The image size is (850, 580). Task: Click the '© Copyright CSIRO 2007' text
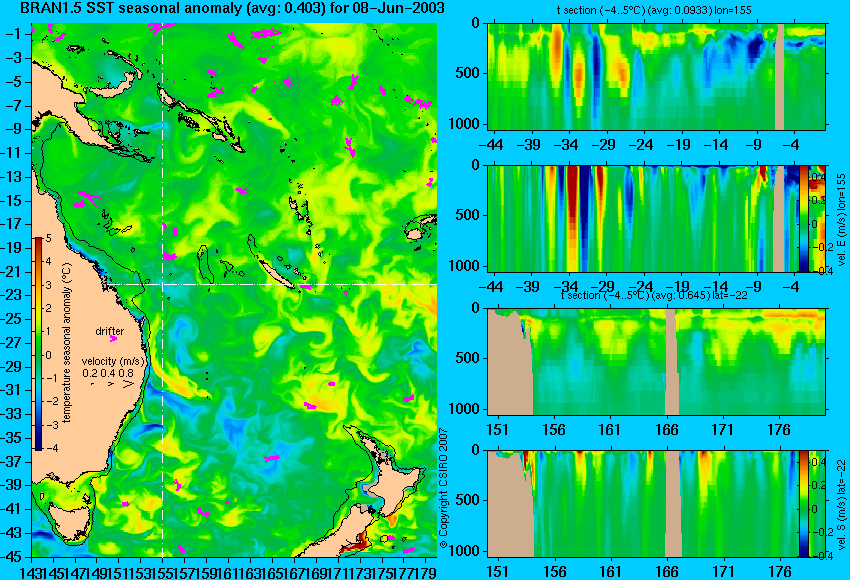coord(443,488)
